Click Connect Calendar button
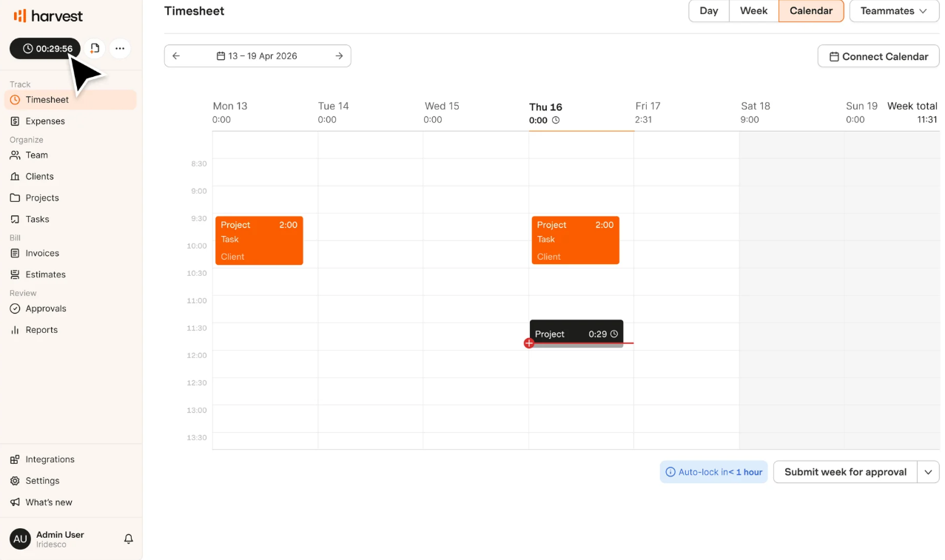Screen dimensions: 945x560 [878, 56]
